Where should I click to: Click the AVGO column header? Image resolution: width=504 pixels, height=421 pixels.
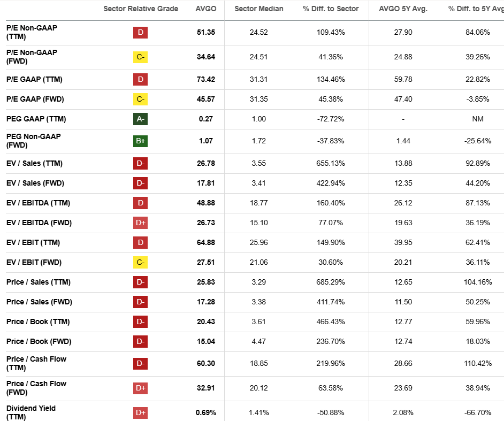pos(205,9)
